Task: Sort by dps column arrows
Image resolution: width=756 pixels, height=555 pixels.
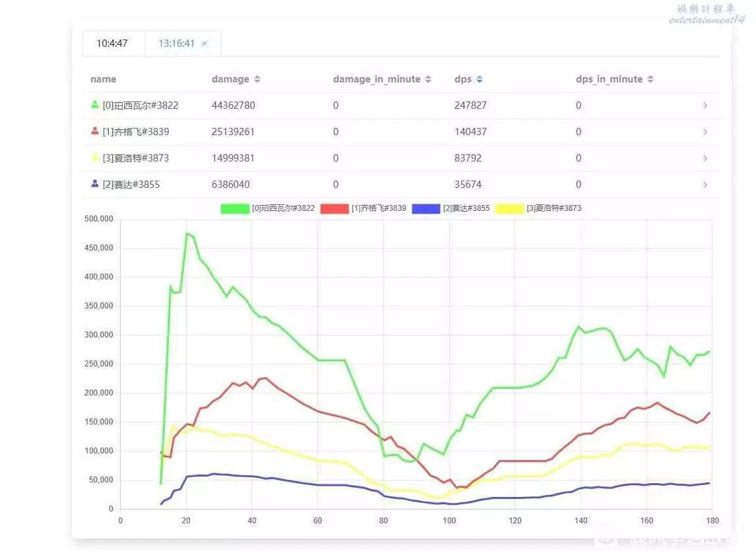Action: (480, 79)
